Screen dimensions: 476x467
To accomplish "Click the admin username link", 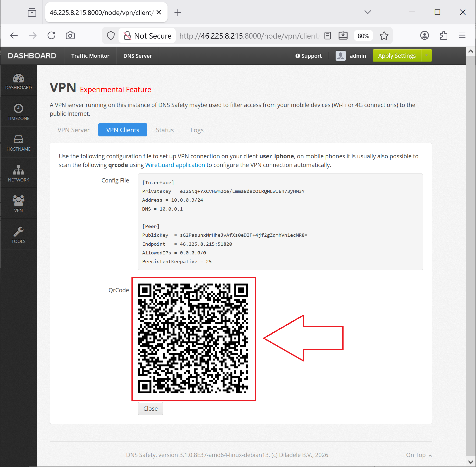I will [x=358, y=56].
